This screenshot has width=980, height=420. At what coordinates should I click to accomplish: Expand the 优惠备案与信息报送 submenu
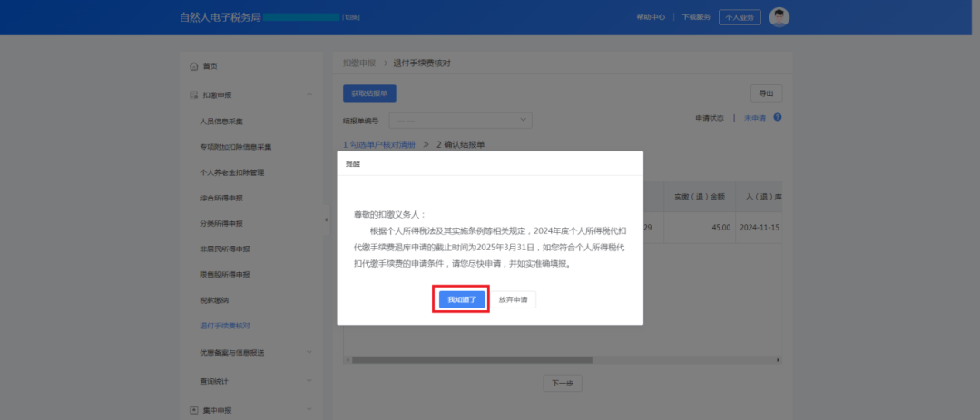[x=309, y=352]
